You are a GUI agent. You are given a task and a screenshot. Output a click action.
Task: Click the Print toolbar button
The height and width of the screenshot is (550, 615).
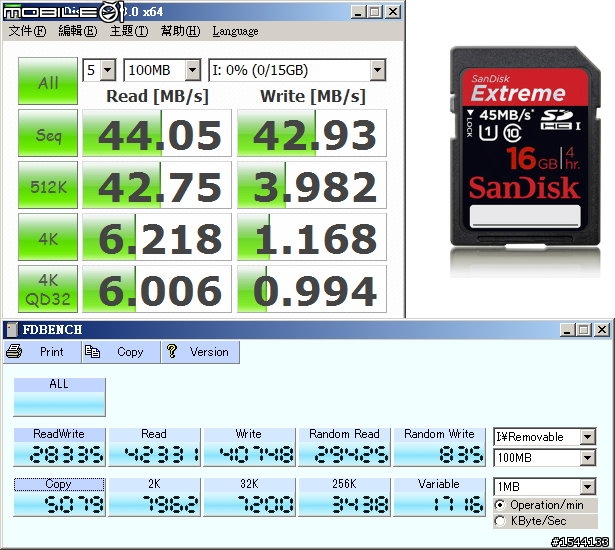pyautogui.click(x=42, y=351)
